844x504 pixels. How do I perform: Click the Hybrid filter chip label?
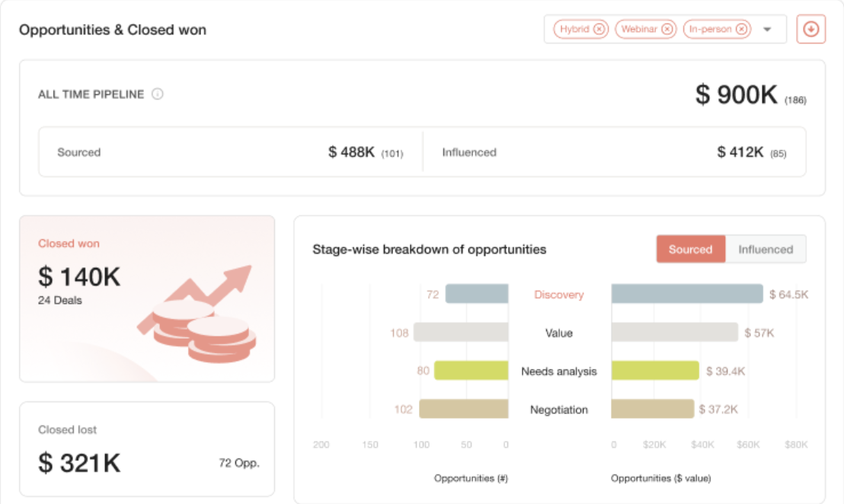click(x=574, y=29)
